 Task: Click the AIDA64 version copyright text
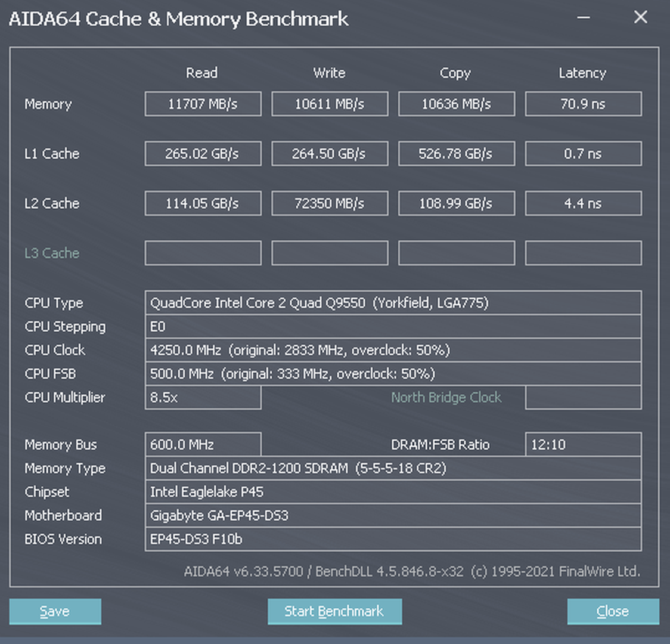412,572
